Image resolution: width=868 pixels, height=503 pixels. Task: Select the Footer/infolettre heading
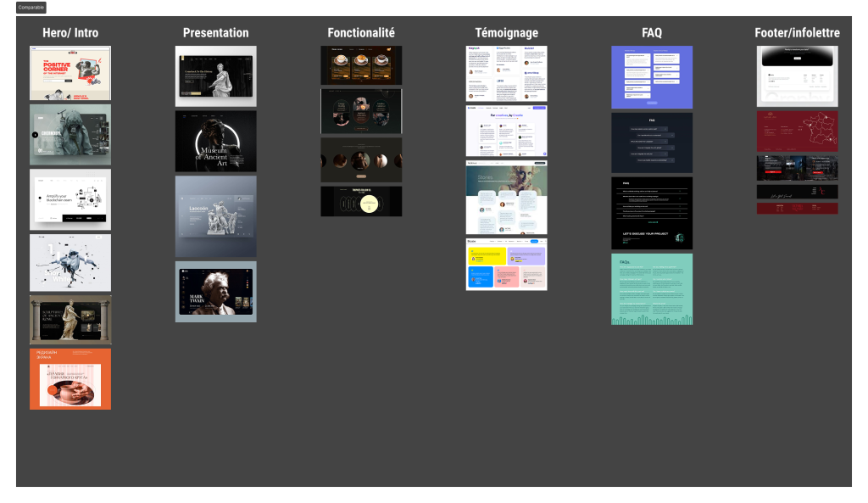click(x=797, y=33)
